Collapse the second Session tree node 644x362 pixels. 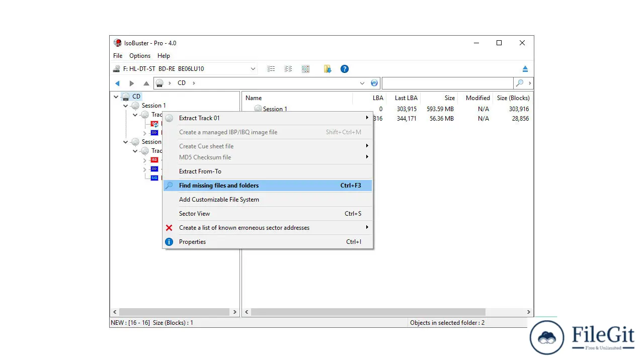coord(126,142)
